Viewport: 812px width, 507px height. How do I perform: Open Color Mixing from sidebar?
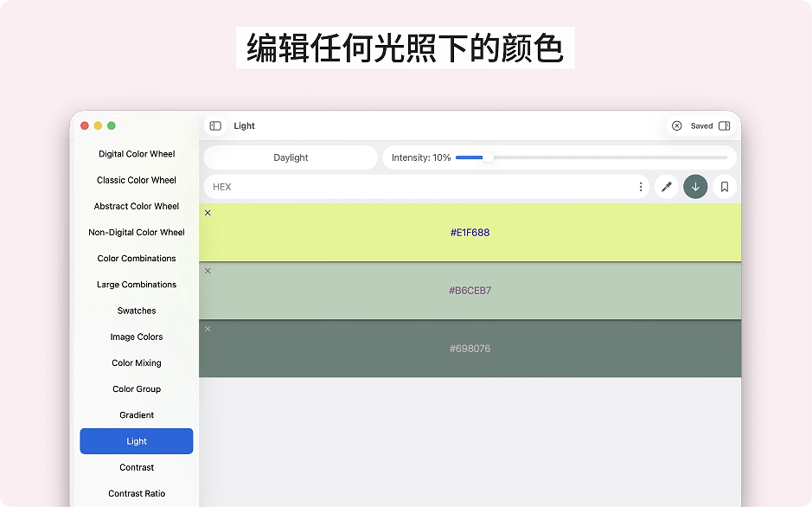tap(137, 363)
